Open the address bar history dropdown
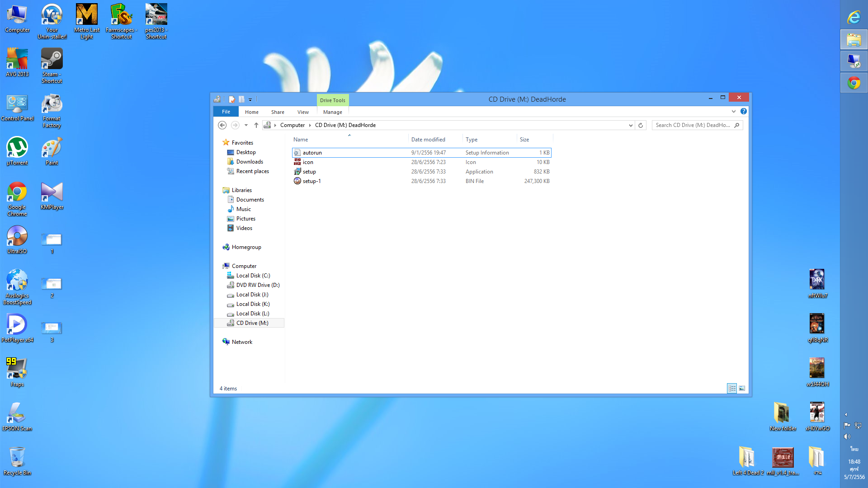The width and height of the screenshot is (868, 488). [631, 125]
